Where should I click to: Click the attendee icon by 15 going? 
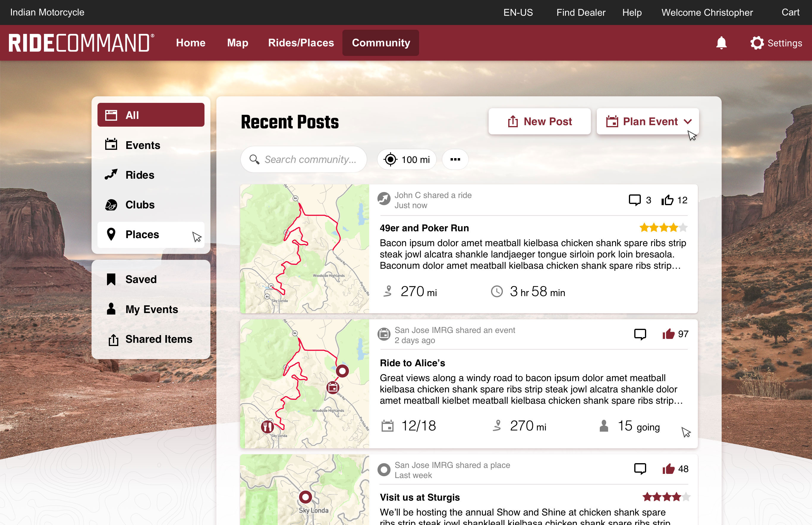[604, 426]
